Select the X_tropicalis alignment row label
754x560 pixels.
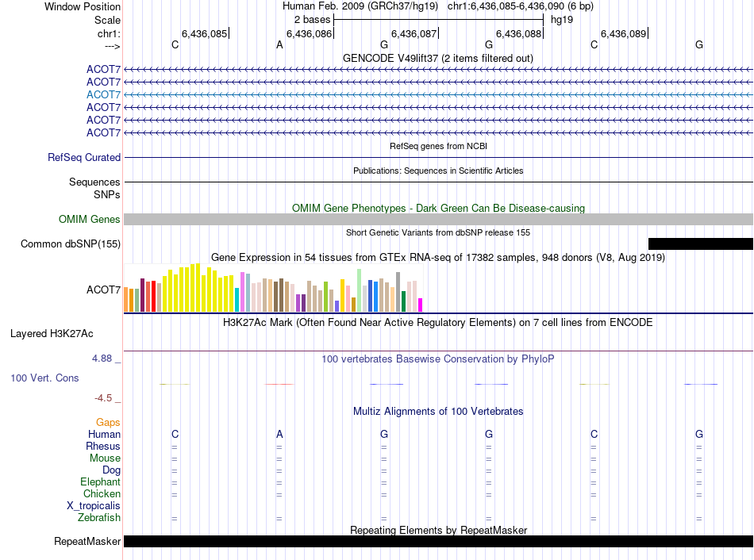(x=94, y=506)
